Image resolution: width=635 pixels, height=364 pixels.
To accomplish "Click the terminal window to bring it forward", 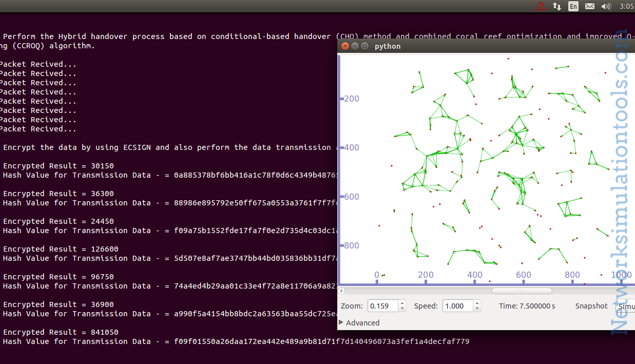I will (x=154, y=205).
